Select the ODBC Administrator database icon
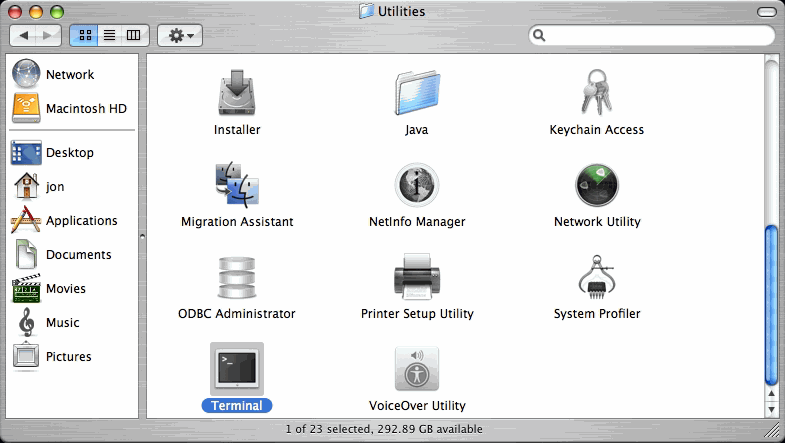785x443 pixels. pyautogui.click(x=237, y=277)
